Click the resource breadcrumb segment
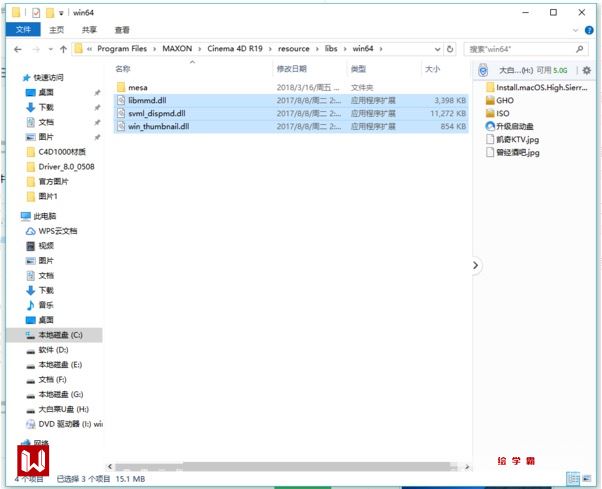The height and width of the screenshot is (489, 602). [294, 49]
